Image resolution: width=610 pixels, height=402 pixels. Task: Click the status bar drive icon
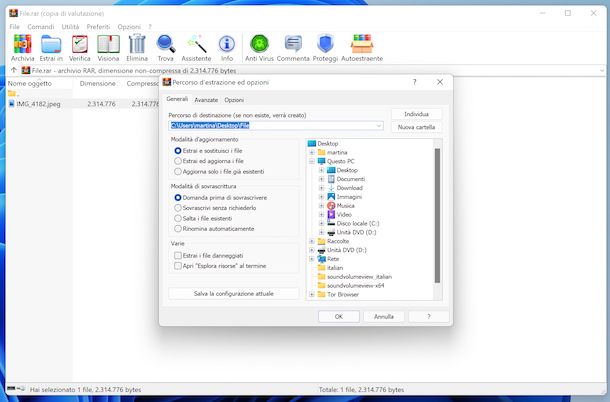pyautogui.click(x=11, y=389)
